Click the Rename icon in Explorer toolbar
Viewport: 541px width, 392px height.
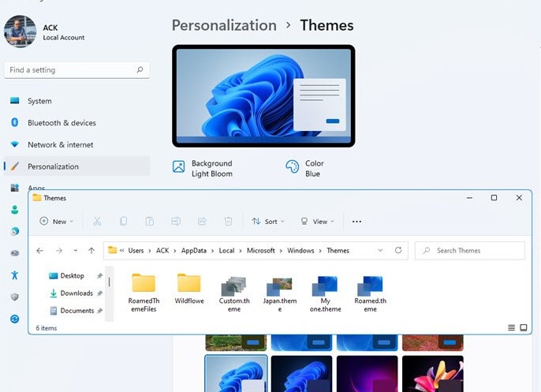[x=176, y=221]
